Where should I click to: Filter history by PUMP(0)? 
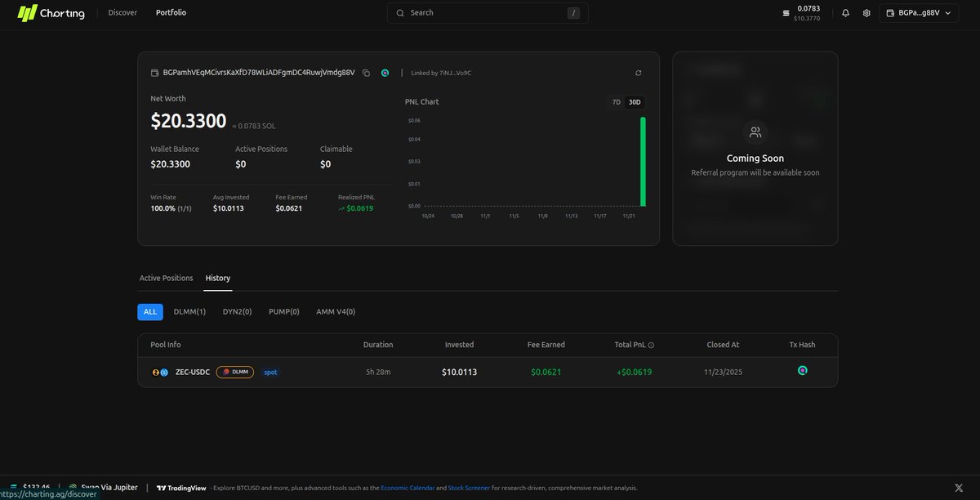[x=284, y=312]
